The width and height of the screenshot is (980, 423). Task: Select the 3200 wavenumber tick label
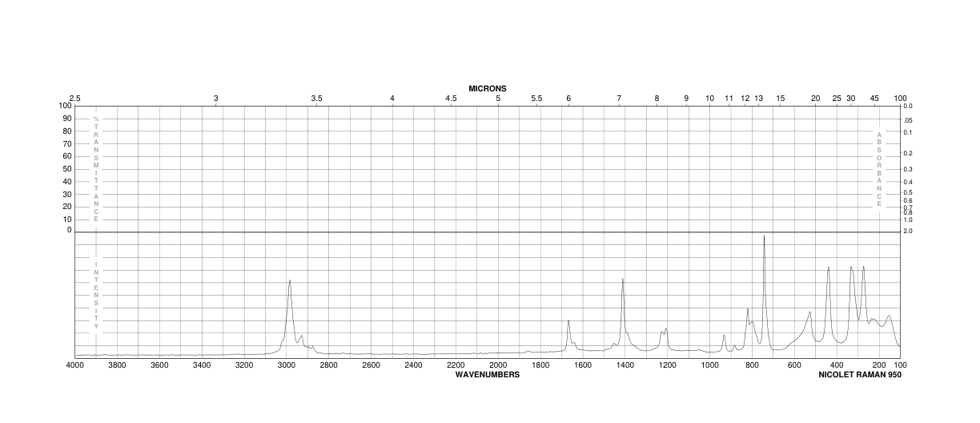coord(244,365)
